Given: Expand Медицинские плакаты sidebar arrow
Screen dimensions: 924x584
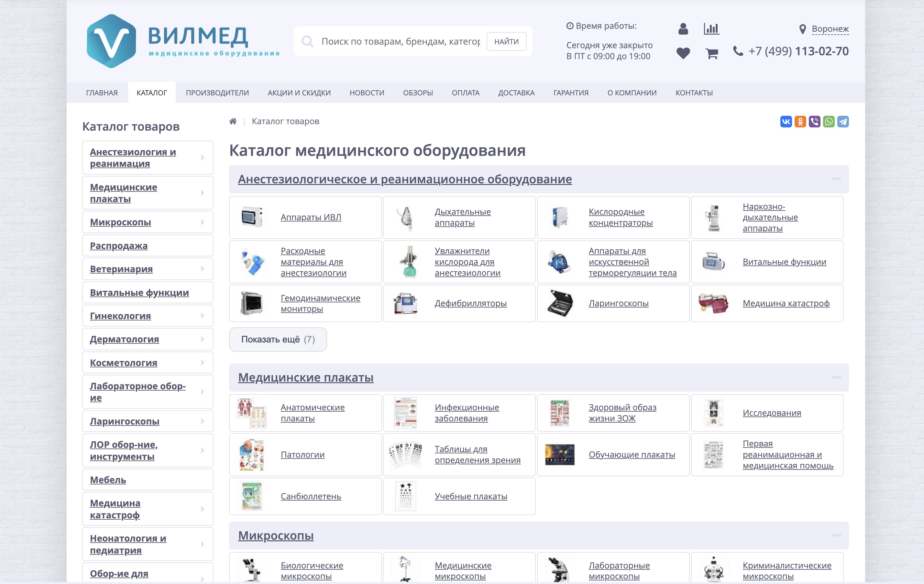Looking at the screenshot, I should 203,193.
